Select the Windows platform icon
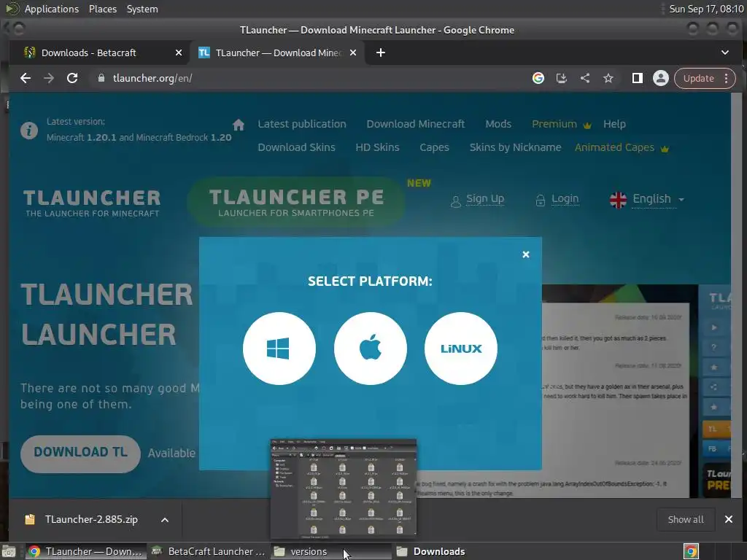This screenshot has width=747, height=560. [279, 349]
